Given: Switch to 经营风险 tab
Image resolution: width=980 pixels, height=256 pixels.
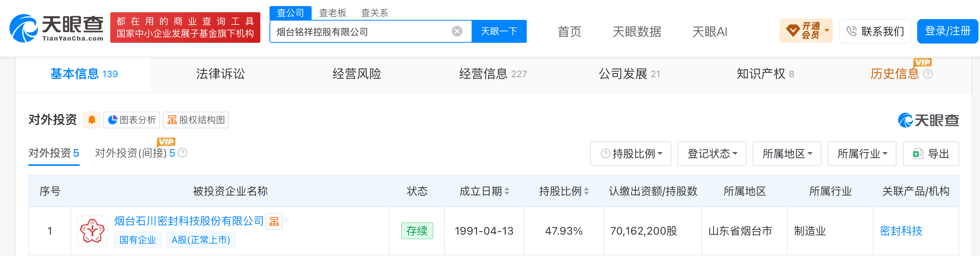Looking at the screenshot, I should pos(357,74).
